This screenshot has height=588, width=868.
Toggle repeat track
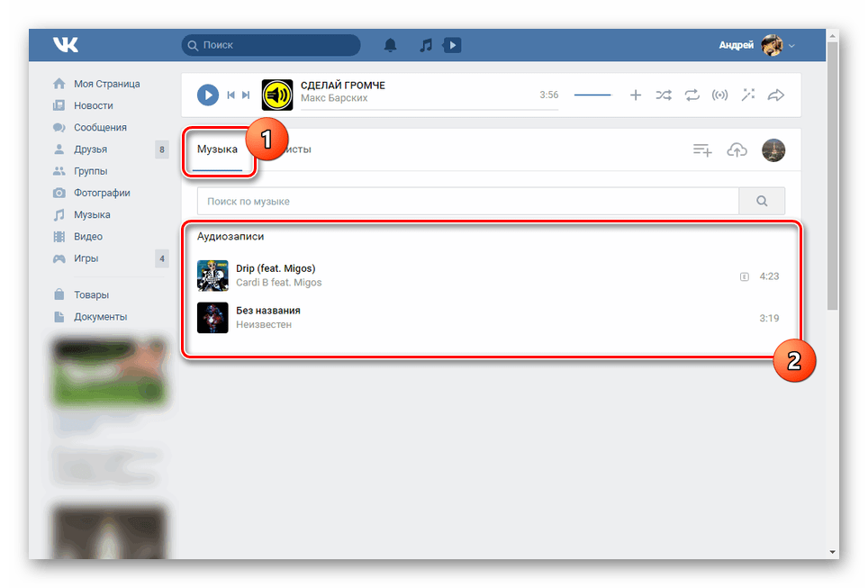(692, 95)
